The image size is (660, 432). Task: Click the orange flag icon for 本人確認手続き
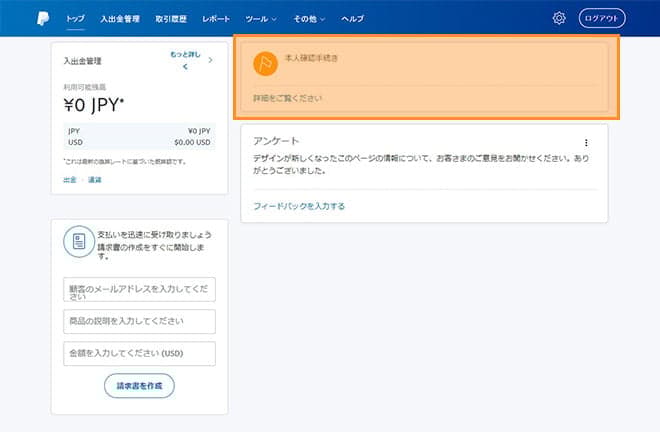pyautogui.click(x=265, y=63)
